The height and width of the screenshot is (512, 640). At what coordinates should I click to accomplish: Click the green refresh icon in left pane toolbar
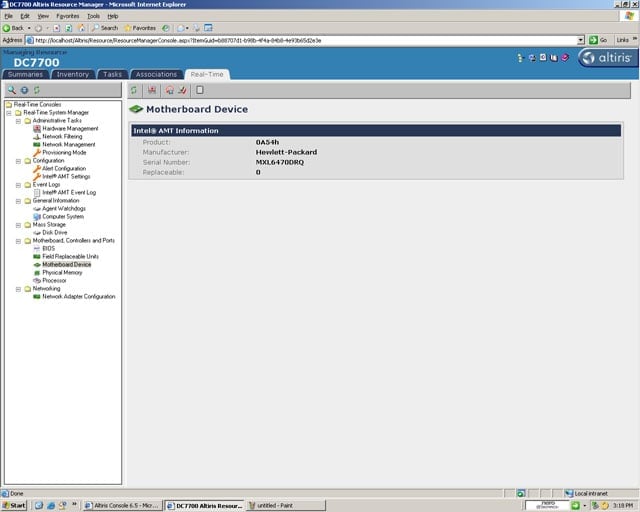point(37,90)
